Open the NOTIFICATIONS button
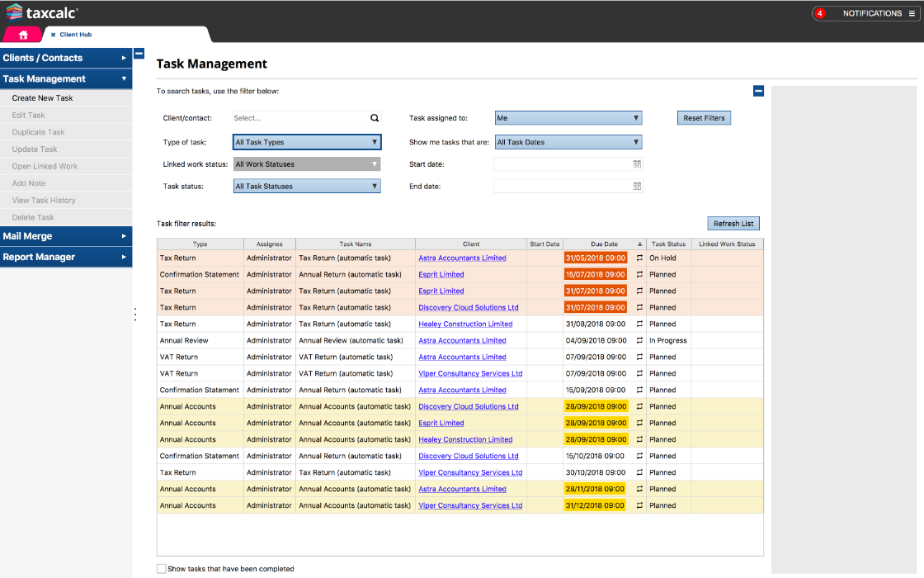 point(865,13)
